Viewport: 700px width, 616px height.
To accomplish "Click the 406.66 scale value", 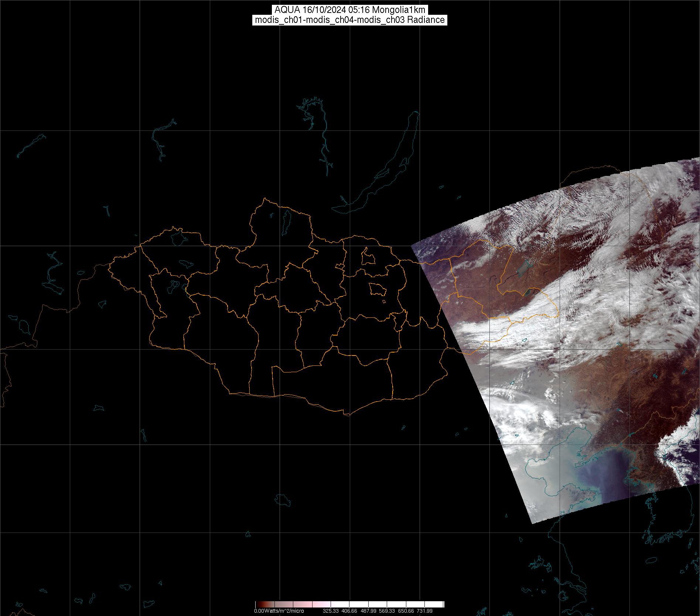I will (349, 611).
